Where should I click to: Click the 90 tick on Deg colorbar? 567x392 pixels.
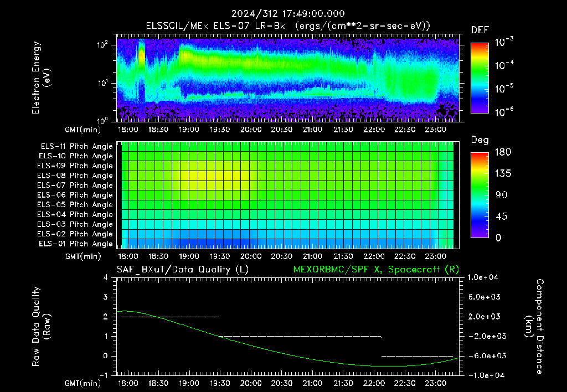[502, 195]
